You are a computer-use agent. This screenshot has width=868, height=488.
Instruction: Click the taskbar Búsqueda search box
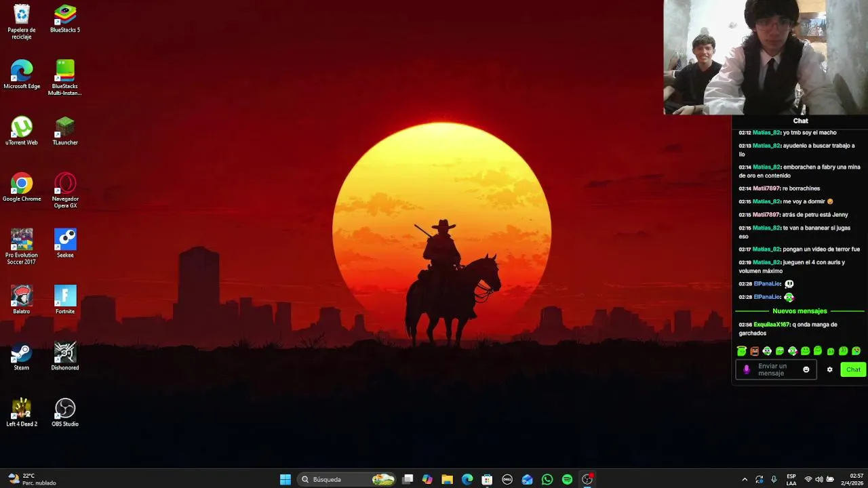pyautogui.click(x=346, y=479)
